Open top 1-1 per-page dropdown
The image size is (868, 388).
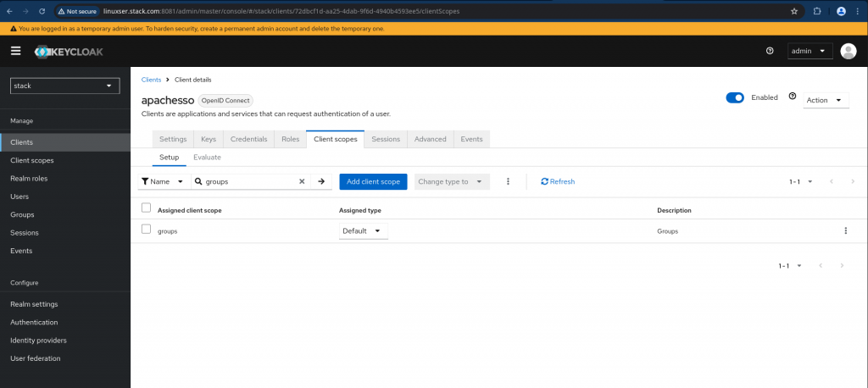point(801,181)
